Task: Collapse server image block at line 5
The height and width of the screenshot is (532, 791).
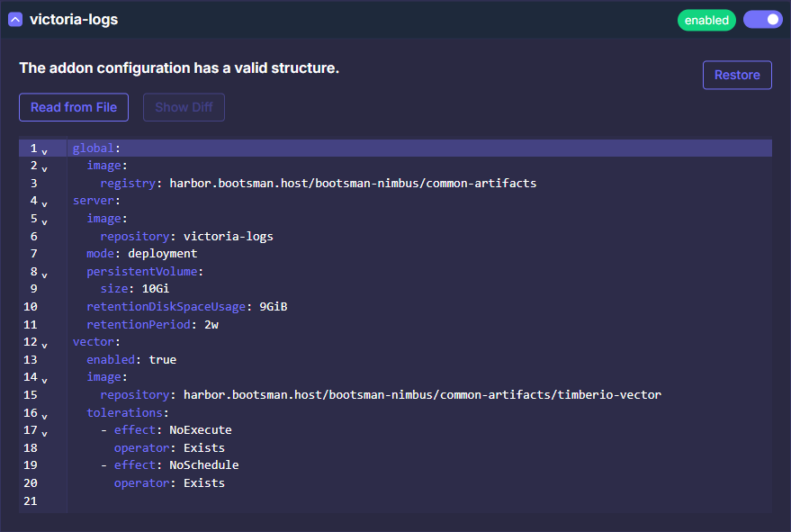Action: 44,221
